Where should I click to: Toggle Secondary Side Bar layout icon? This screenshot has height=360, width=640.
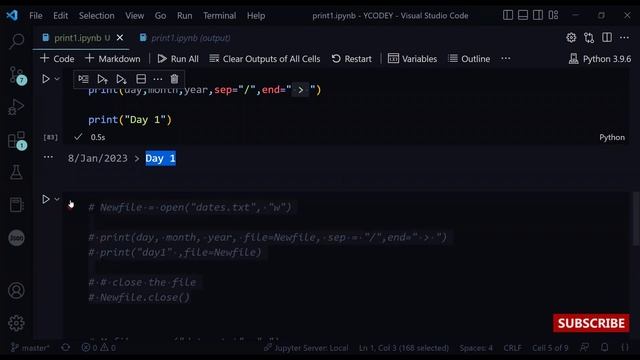pos(538,15)
